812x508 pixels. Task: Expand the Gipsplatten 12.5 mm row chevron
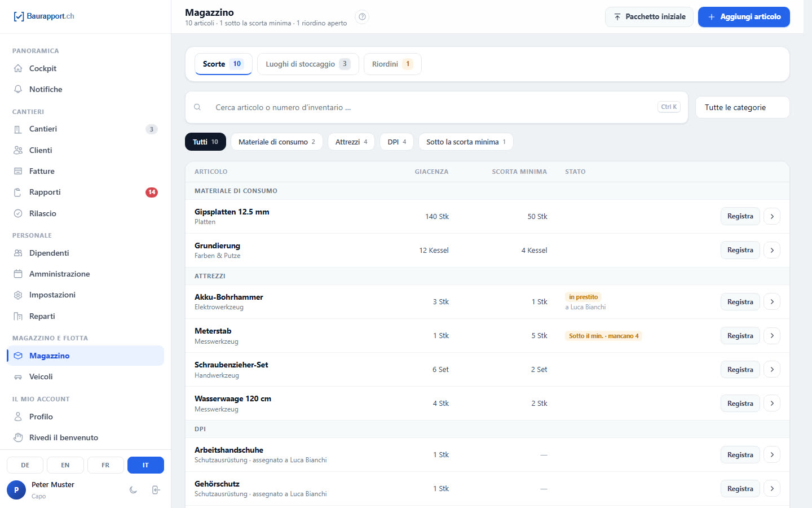tap(772, 216)
